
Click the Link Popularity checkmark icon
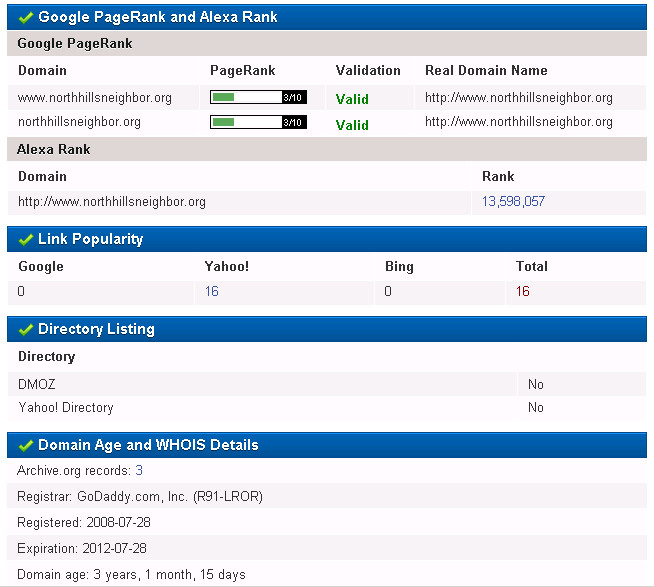pyautogui.click(x=25, y=240)
